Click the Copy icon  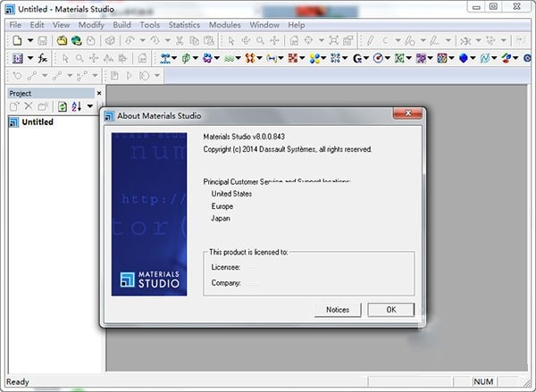click(194, 41)
